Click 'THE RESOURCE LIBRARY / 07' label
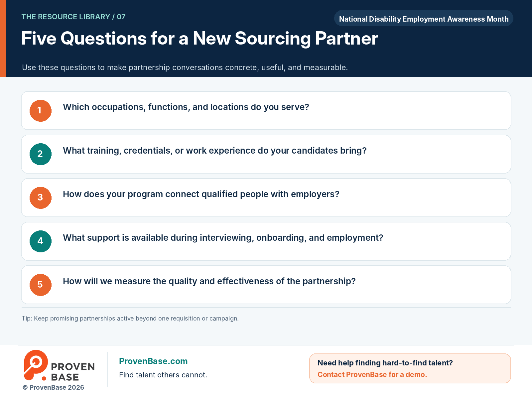The image size is (532, 393). pyautogui.click(x=73, y=17)
